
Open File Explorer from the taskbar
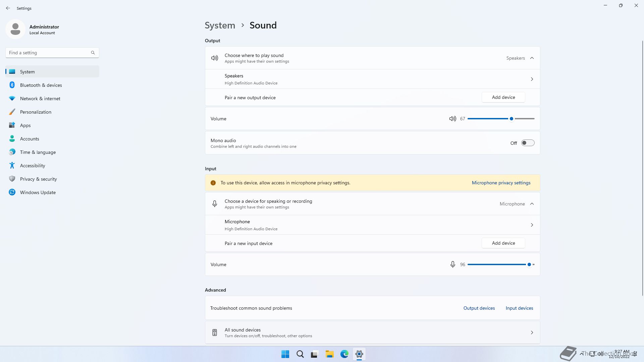click(x=329, y=354)
